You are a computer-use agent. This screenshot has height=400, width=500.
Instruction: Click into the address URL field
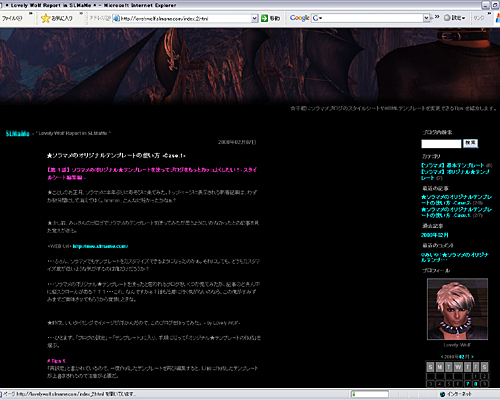(x=185, y=18)
